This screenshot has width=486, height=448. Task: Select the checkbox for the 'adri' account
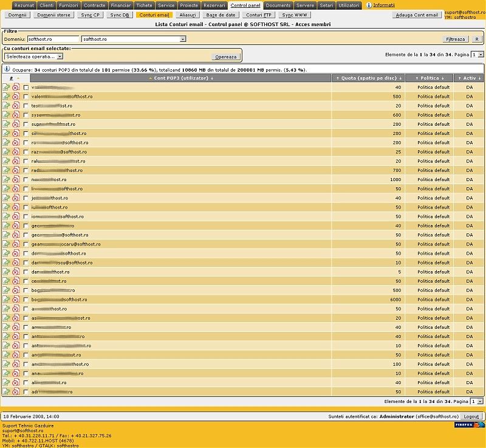26,392
